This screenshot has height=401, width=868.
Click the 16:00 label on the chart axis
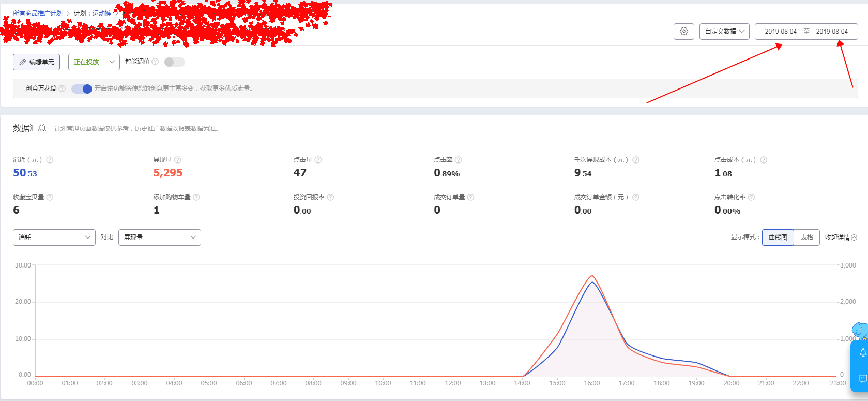click(592, 383)
